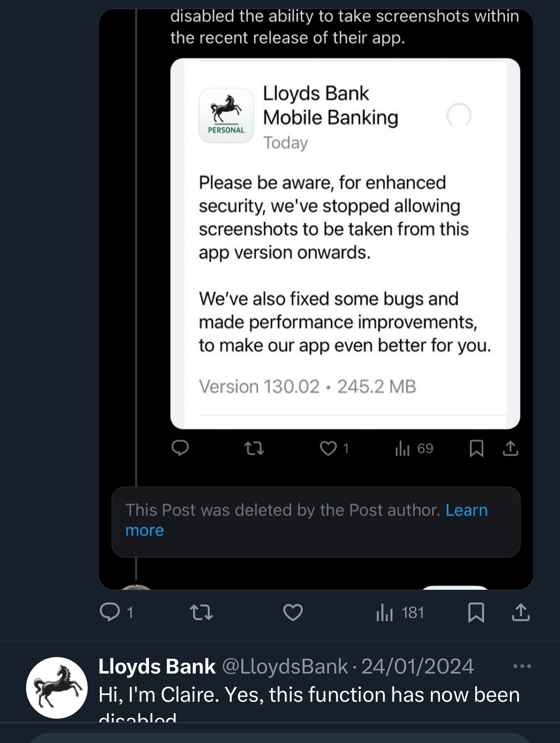Tap bookmark icon next to 69 views
This screenshot has width=560, height=743.
coord(476,448)
